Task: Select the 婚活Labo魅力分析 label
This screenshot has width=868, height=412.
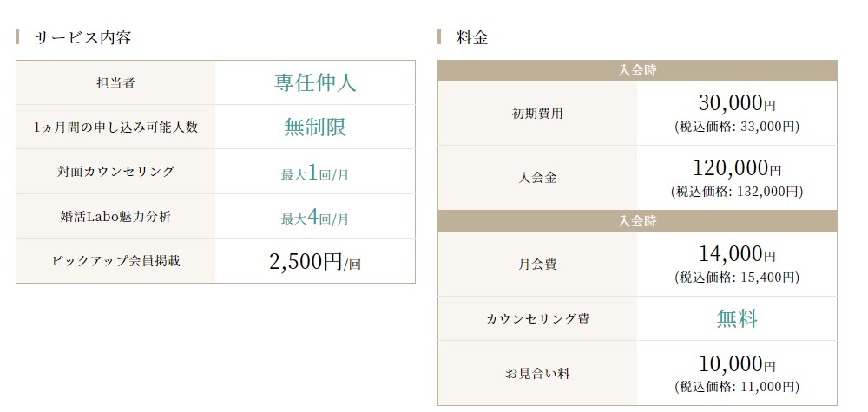Action: point(115,216)
